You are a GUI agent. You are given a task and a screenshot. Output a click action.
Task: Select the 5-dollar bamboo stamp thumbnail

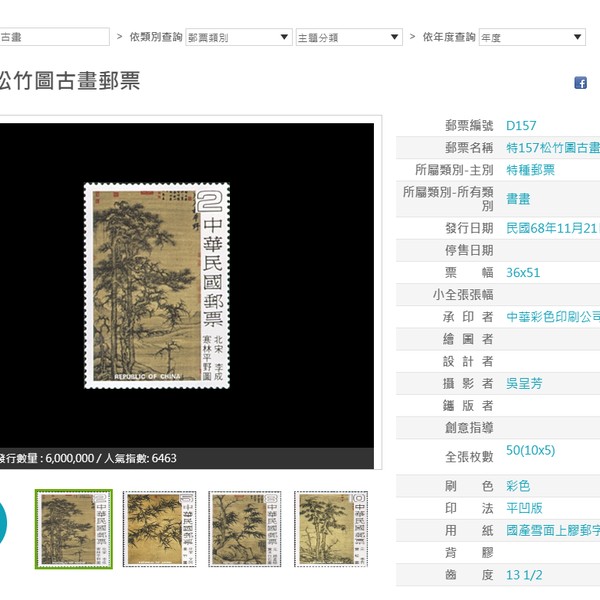coord(160,529)
